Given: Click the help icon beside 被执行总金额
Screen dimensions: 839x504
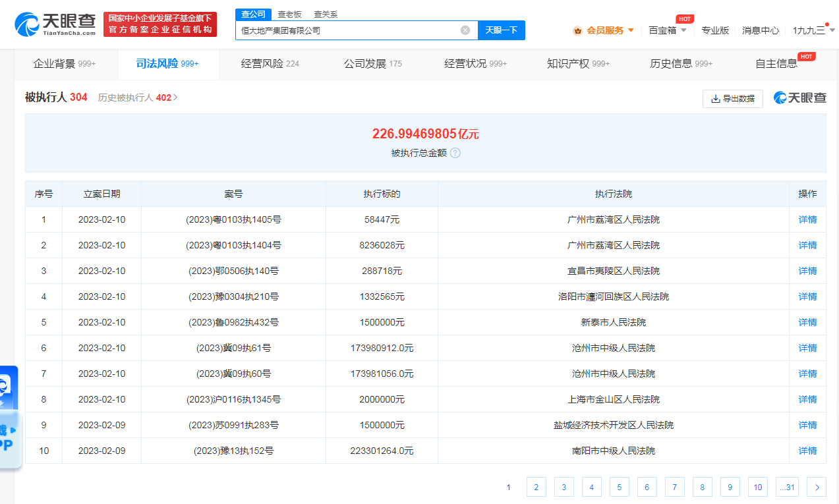Looking at the screenshot, I should pyautogui.click(x=455, y=153).
